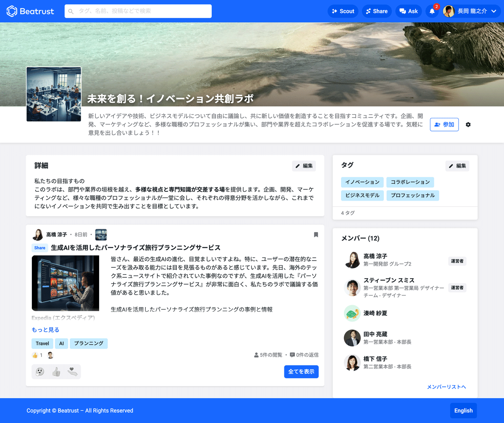504x423 pixels.
Task: Switch language using the English option
Action: (463, 410)
